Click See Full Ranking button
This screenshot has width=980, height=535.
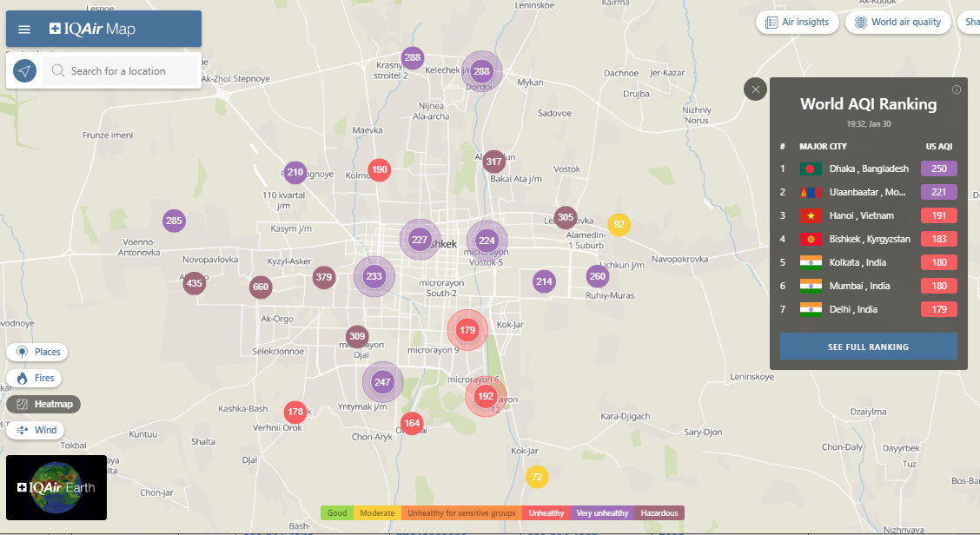[868, 347]
